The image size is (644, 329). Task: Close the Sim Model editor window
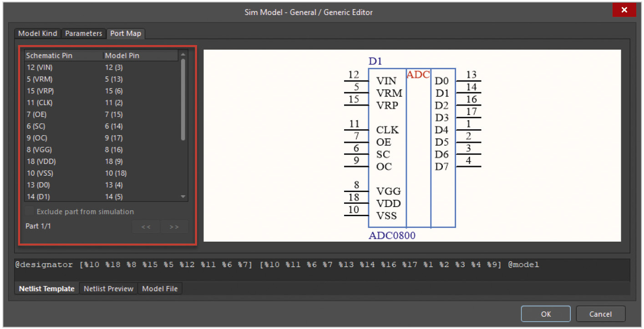click(624, 10)
